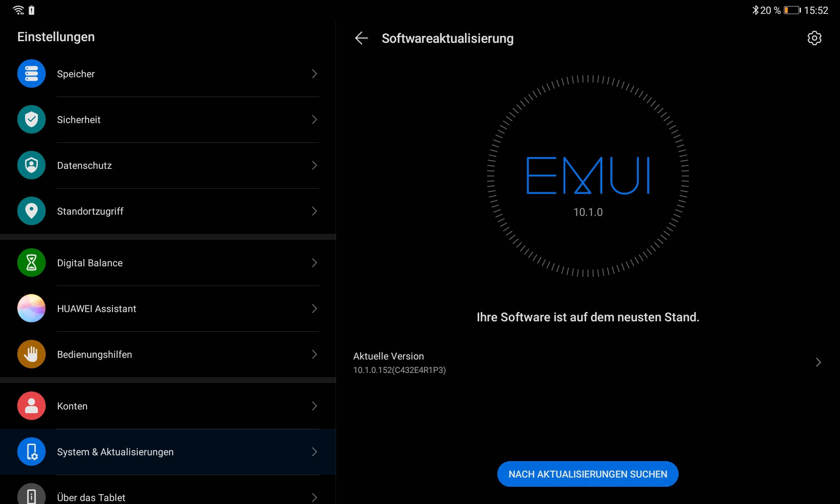
Task: Open the Konten label
Action: tap(72, 406)
